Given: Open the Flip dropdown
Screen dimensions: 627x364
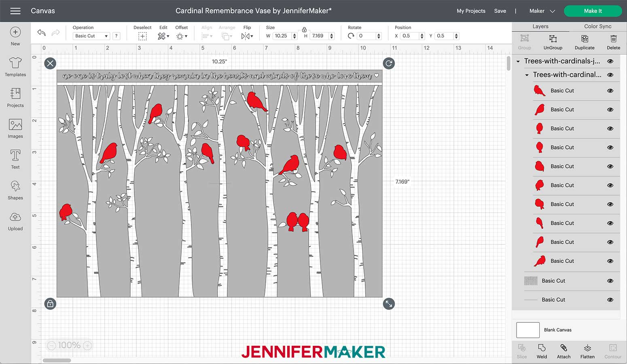Looking at the screenshot, I should tap(247, 36).
